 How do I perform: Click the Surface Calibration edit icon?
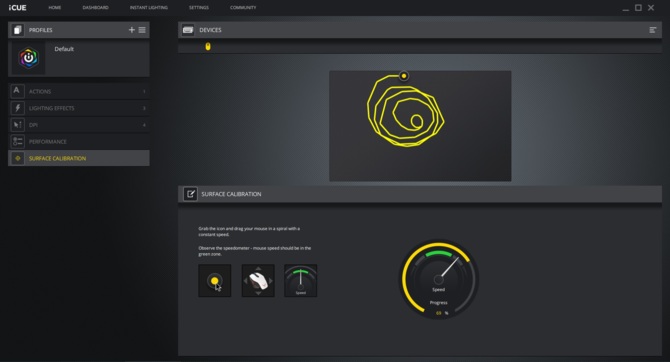pyautogui.click(x=190, y=194)
